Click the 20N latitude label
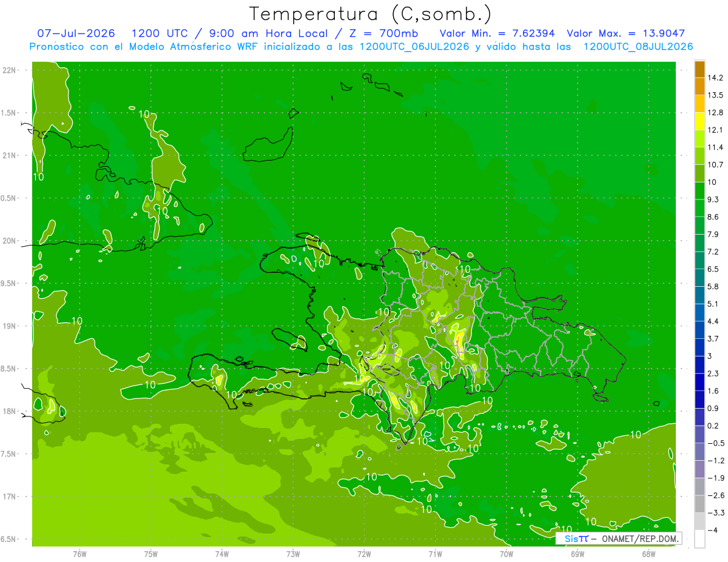Screen dimensions: 728x562 (x=9, y=241)
